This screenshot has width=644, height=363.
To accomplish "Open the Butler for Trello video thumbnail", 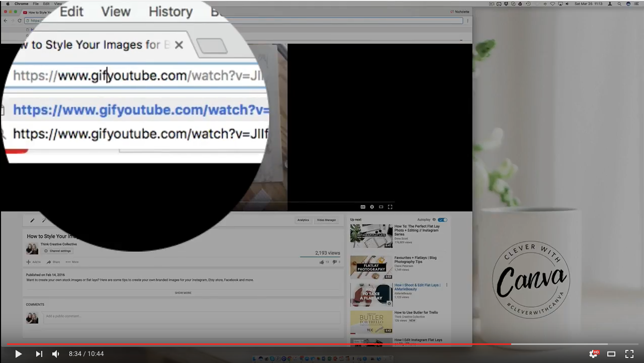I will (372, 322).
